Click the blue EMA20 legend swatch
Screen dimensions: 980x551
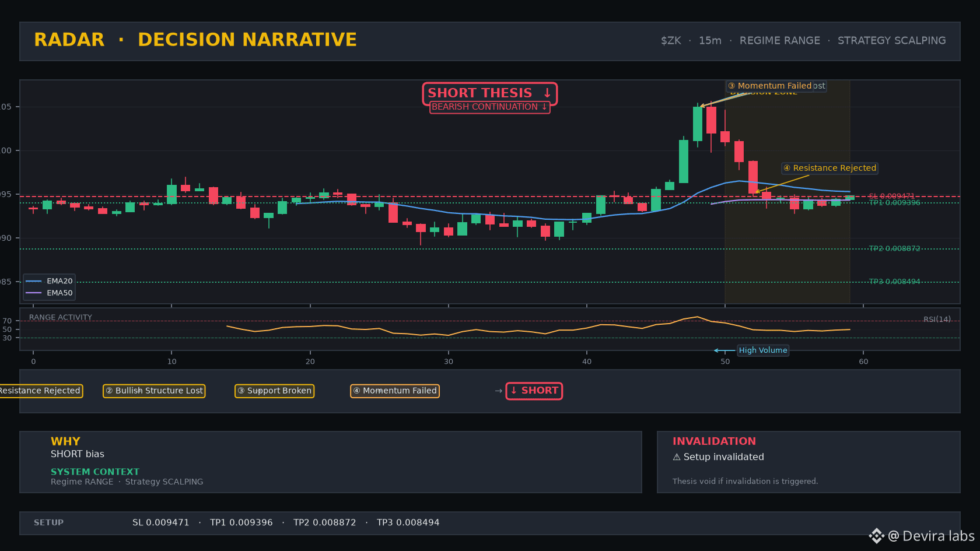[x=34, y=281]
